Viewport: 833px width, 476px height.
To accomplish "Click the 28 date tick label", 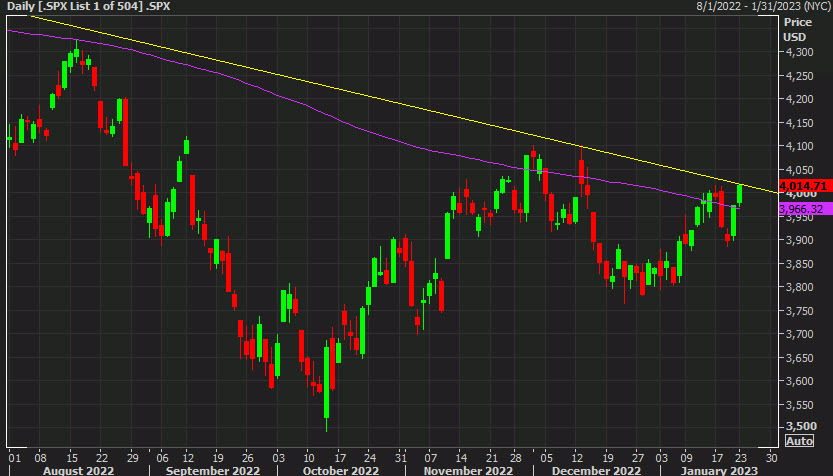I will coord(516,458).
